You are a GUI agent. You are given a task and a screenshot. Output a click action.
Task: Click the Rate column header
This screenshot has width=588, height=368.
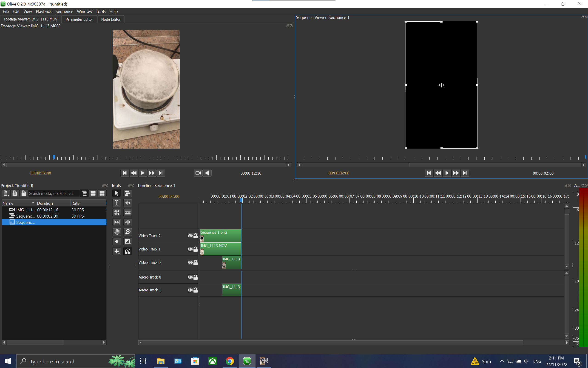pyautogui.click(x=88, y=203)
